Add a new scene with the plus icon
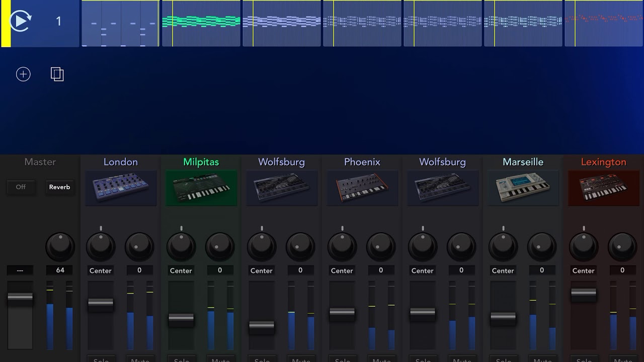The image size is (644, 362). point(23,74)
